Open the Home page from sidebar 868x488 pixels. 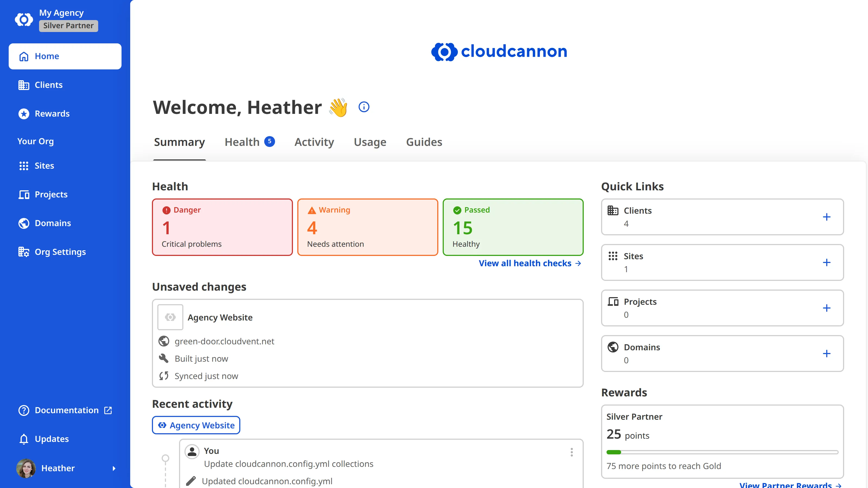(x=65, y=56)
